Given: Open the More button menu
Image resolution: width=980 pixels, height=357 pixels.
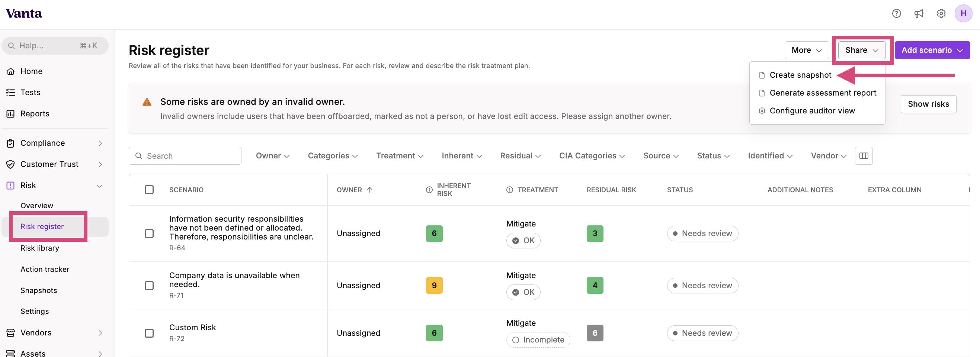Looking at the screenshot, I should pyautogui.click(x=807, y=50).
